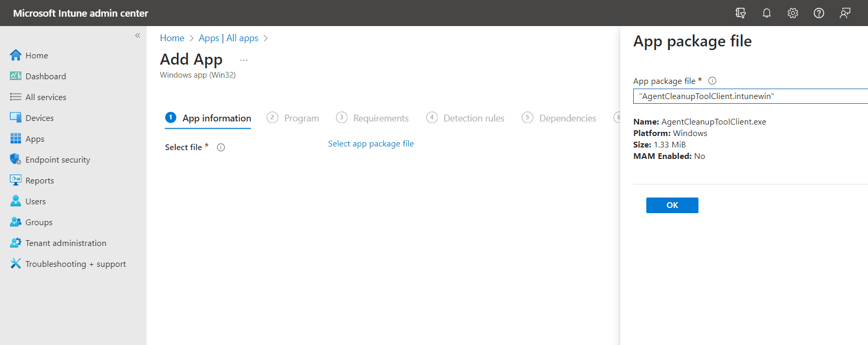The height and width of the screenshot is (345, 868).
Task: Open the feedback icon in header
Action: [x=845, y=13]
